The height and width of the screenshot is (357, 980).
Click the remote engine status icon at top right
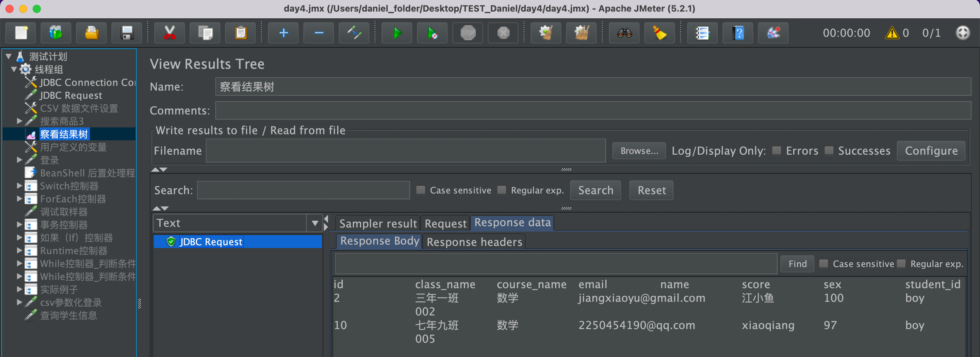point(963,33)
